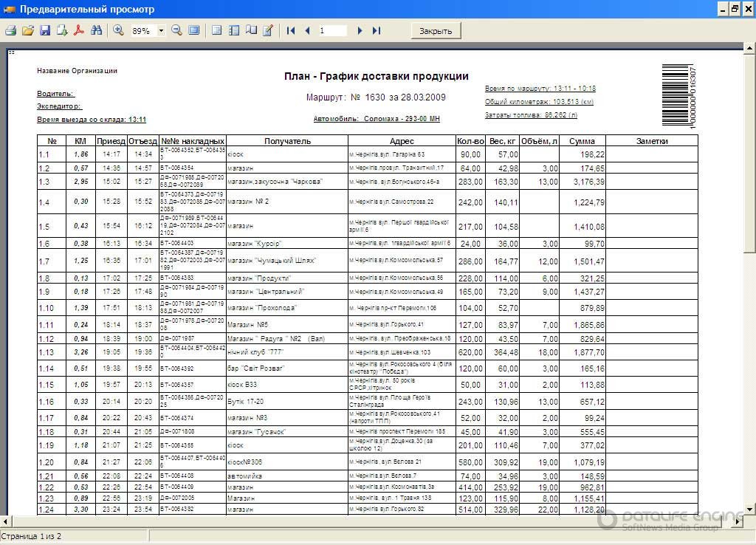756x545 pixels.
Task: Click recipient 'Бутік 17-20' in row 1.16
Action: pos(245,402)
